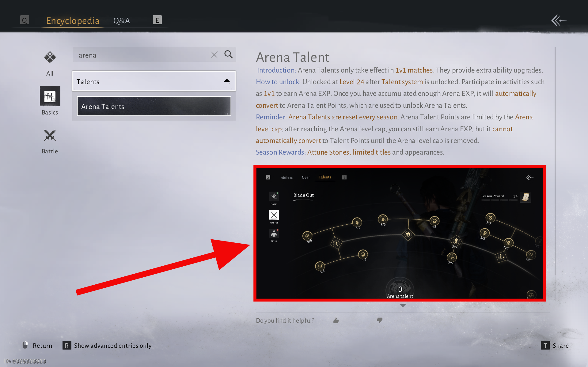Click the magnifier search icon
Image resolution: width=588 pixels, height=367 pixels.
pos(228,54)
